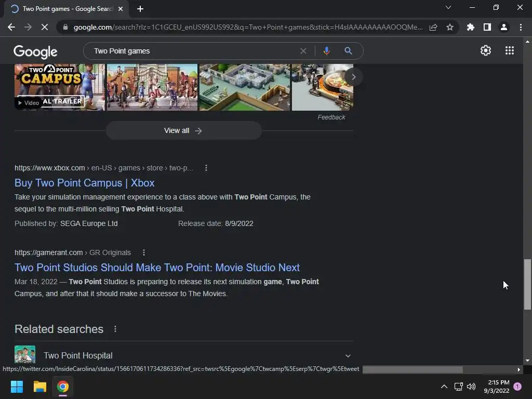Open Chrome side panel icon
The width and height of the screenshot is (532, 399).
[487, 27]
